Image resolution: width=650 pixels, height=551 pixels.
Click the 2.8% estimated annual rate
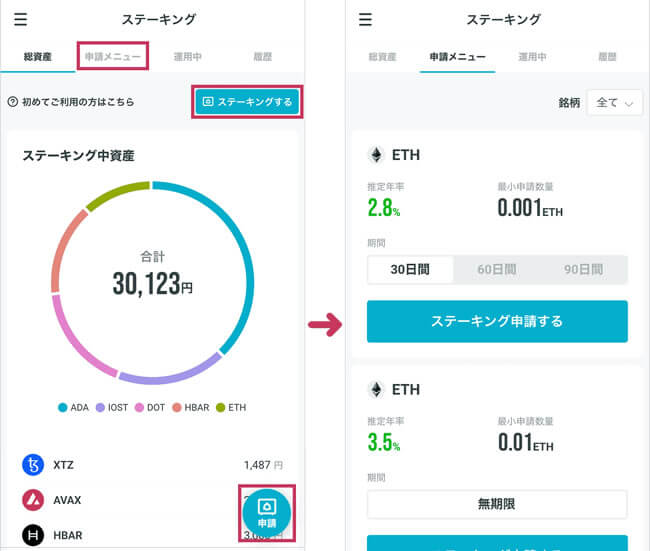(384, 208)
